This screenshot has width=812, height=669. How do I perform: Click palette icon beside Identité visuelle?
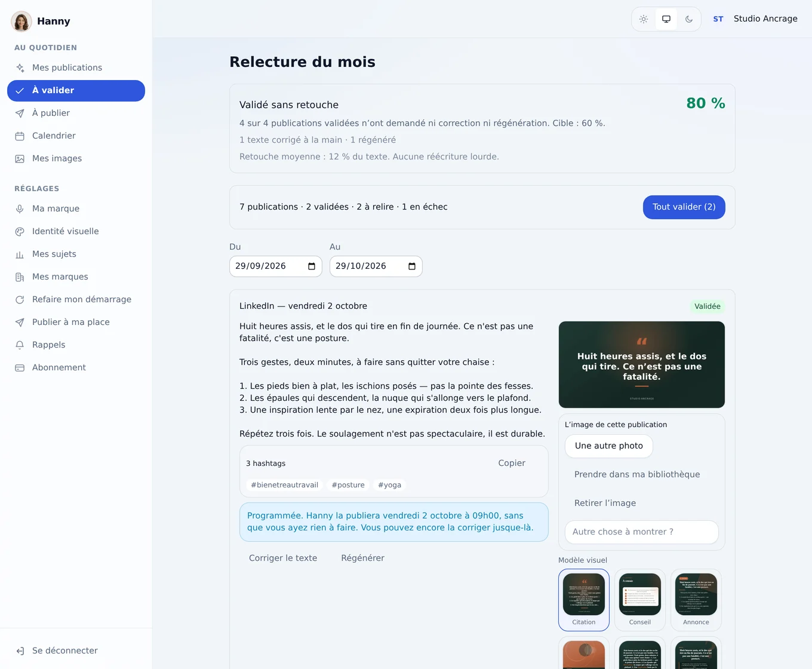point(20,231)
